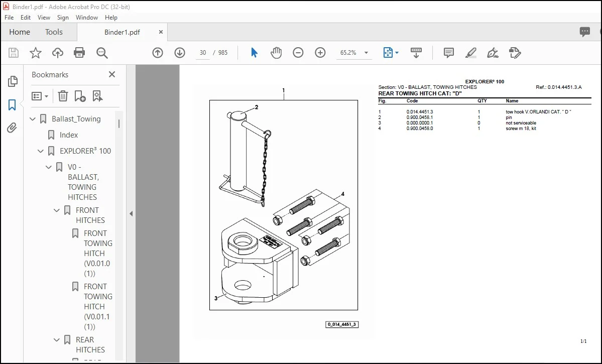
Task: Click the REAR TOWING HITCH CAT: "D" heading
Action: (420, 94)
